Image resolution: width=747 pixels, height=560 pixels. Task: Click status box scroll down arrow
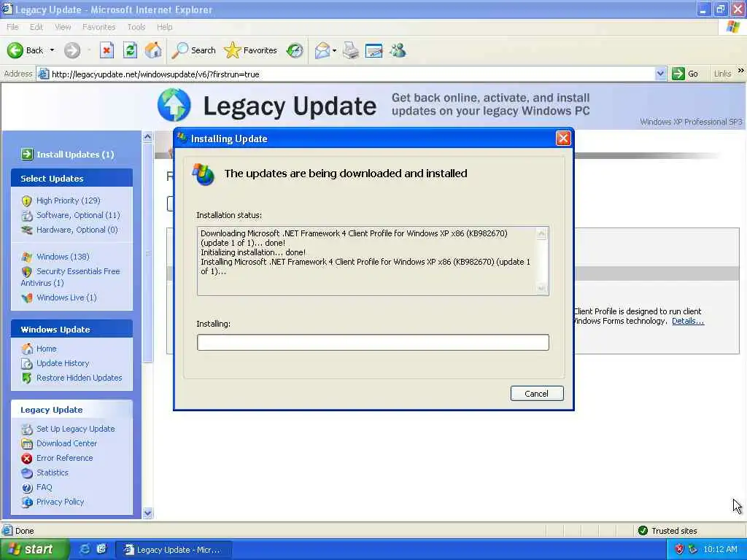542,288
